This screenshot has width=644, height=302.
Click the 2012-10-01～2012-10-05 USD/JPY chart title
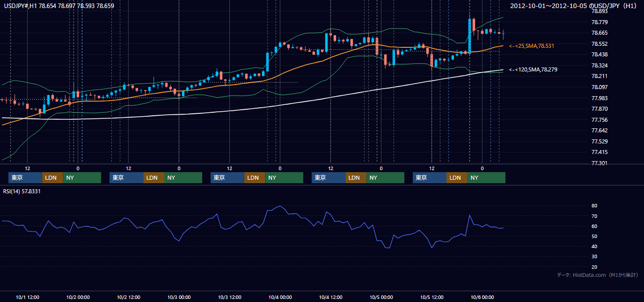point(573,6)
